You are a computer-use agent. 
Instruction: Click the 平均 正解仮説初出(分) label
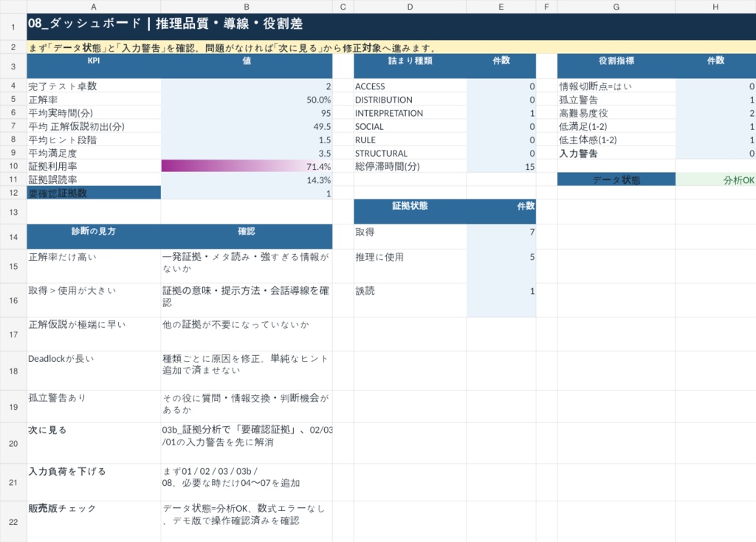(x=94, y=126)
